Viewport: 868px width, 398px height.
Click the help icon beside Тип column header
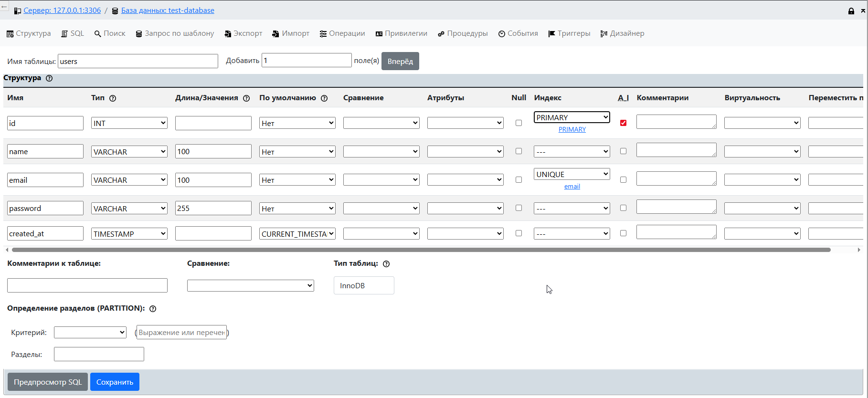point(113,98)
